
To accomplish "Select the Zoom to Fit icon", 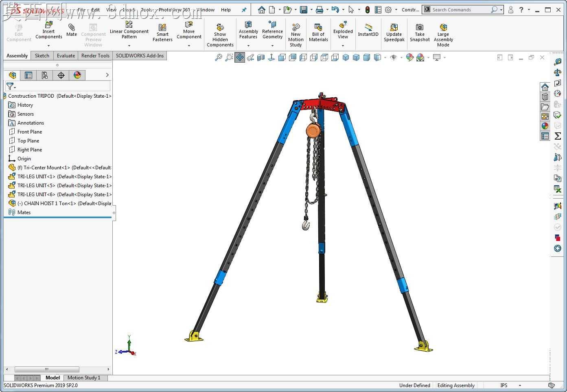I will [x=219, y=58].
